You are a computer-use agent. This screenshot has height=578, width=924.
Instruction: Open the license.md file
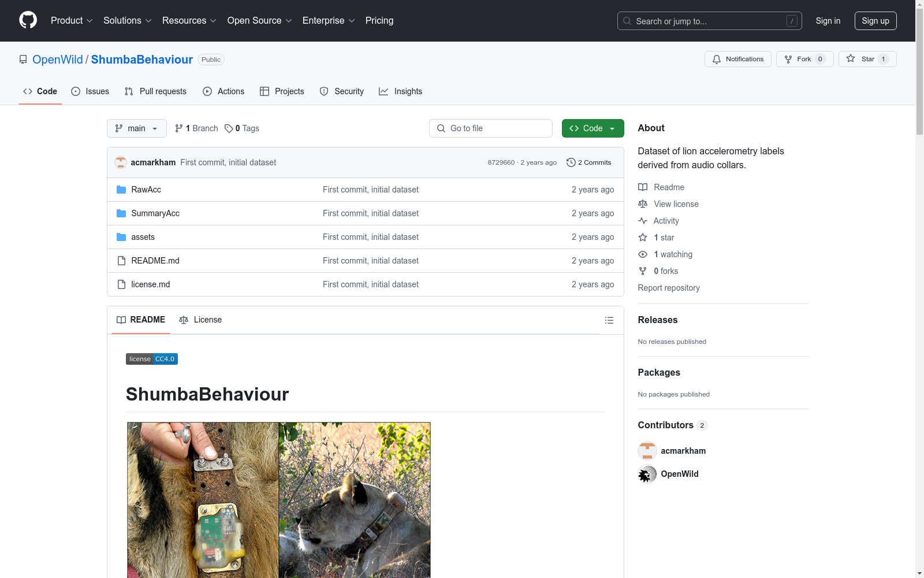[151, 284]
